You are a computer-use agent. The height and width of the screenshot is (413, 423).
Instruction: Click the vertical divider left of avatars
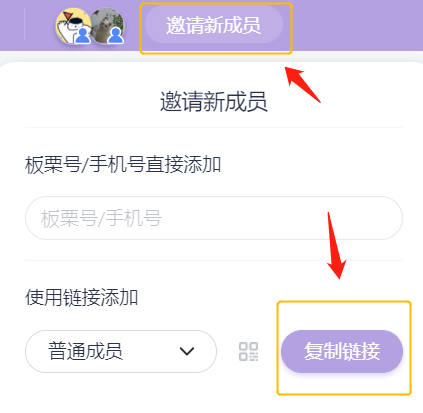coord(25,25)
